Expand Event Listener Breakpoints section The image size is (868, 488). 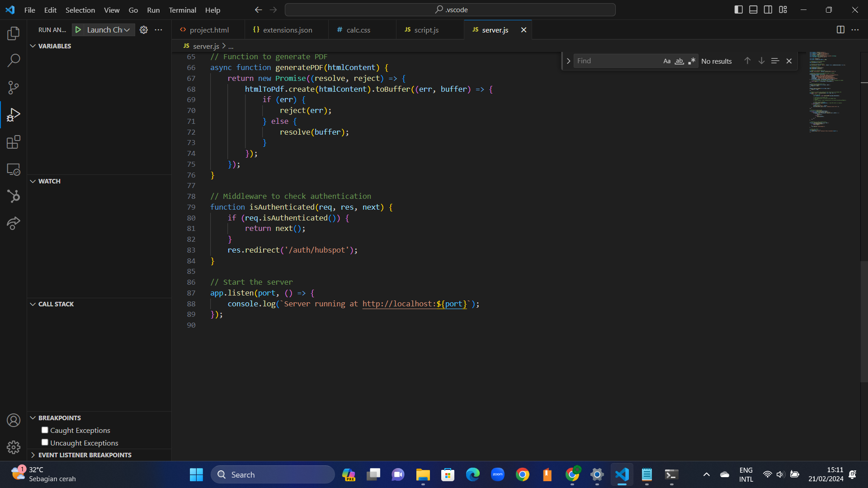[32, 455]
